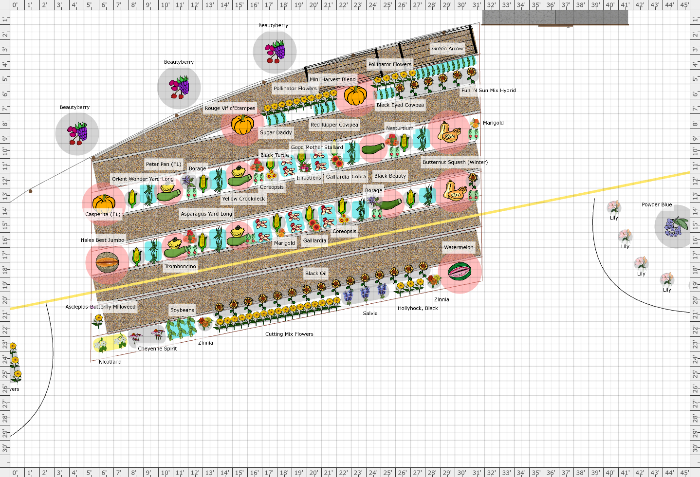Select the Hales Best Jumbo melon icon
Image resolution: width=700 pixels, height=477 pixels.
[x=106, y=261]
